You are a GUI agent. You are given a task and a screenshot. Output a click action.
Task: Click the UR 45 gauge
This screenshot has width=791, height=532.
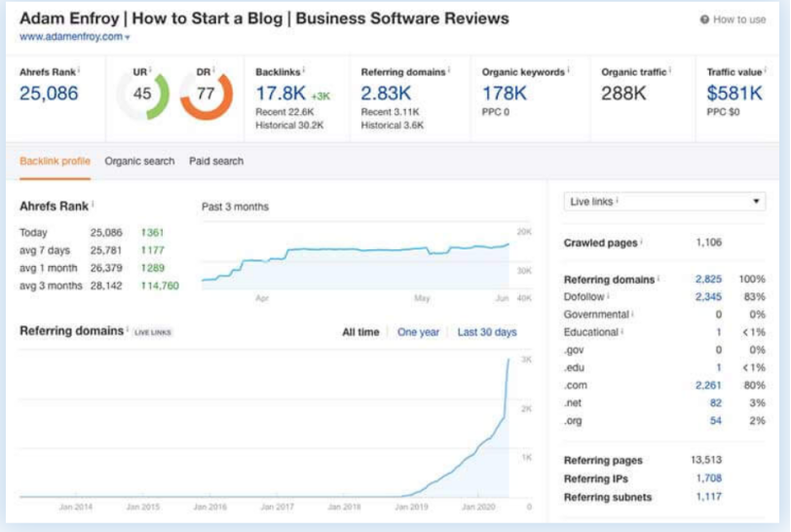pyautogui.click(x=143, y=95)
